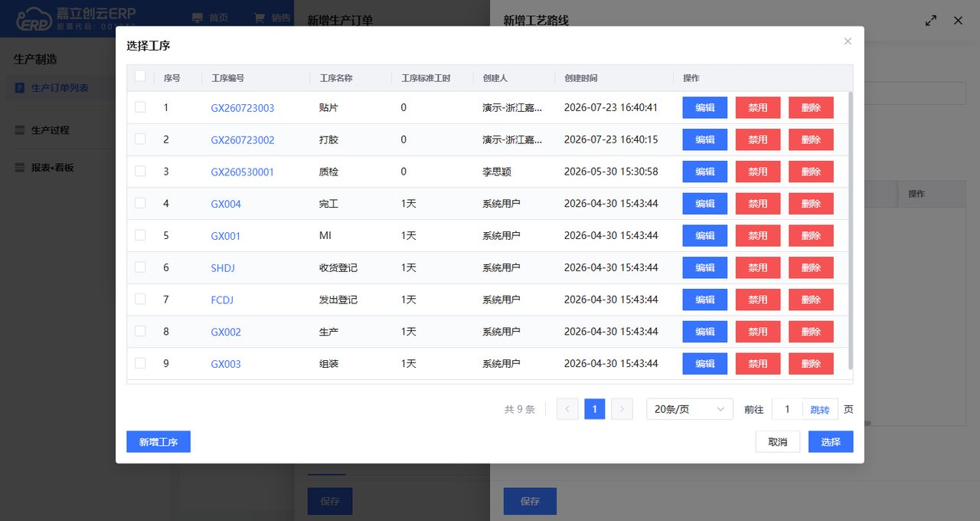Delete the 组装 process row
980x521 pixels.
pos(811,364)
